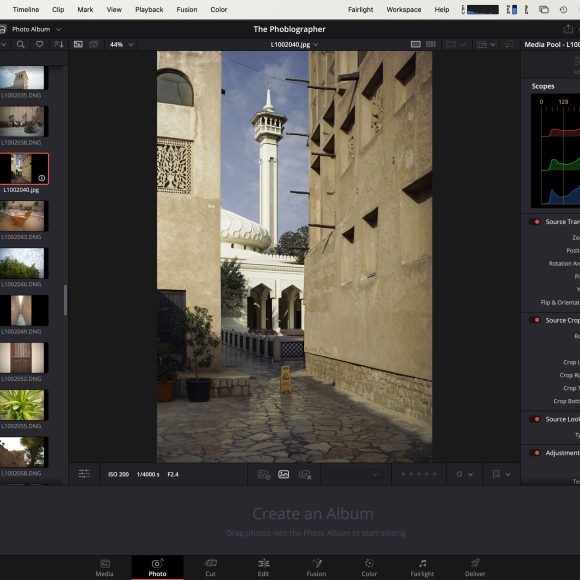Click the copy grade icon below the viewer
The image size is (580, 580).
(264, 474)
